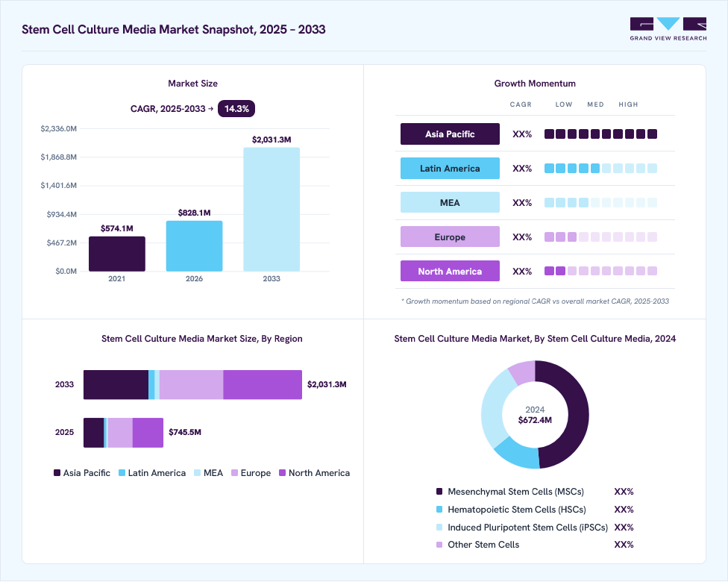
Task: Select the Asia Pacific region label
Action: pos(450,134)
